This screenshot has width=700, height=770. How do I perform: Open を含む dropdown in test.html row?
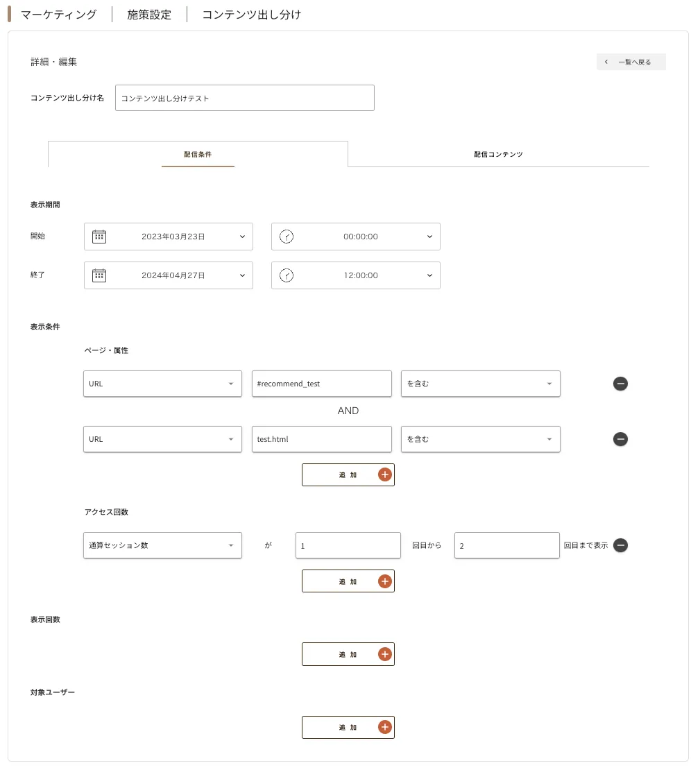pyautogui.click(x=480, y=439)
